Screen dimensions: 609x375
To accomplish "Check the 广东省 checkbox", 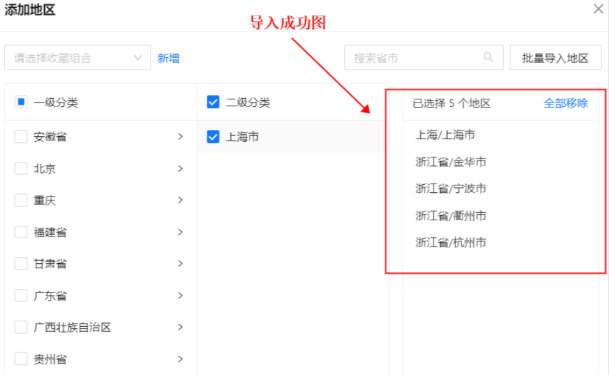I will pyautogui.click(x=21, y=295).
